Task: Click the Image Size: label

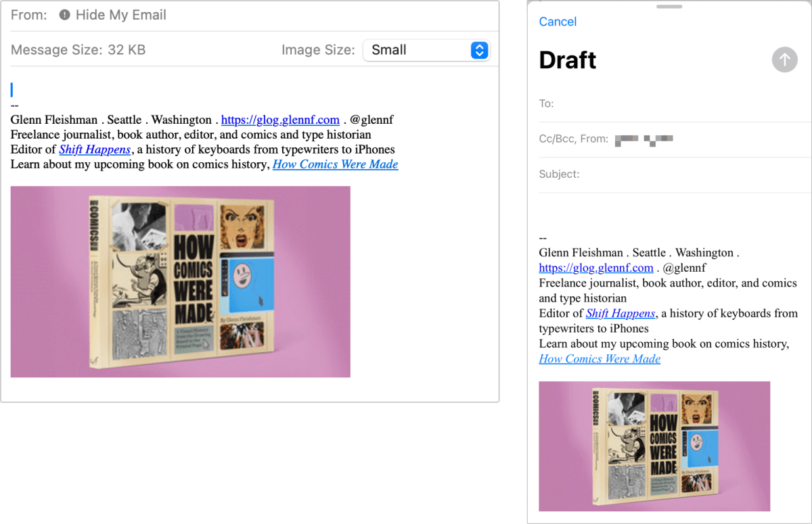Action: click(318, 50)
